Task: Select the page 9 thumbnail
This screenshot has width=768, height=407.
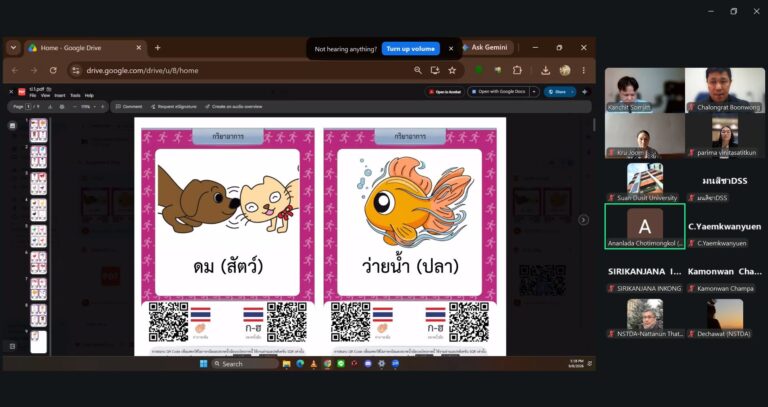Action: tap(38, 342)
